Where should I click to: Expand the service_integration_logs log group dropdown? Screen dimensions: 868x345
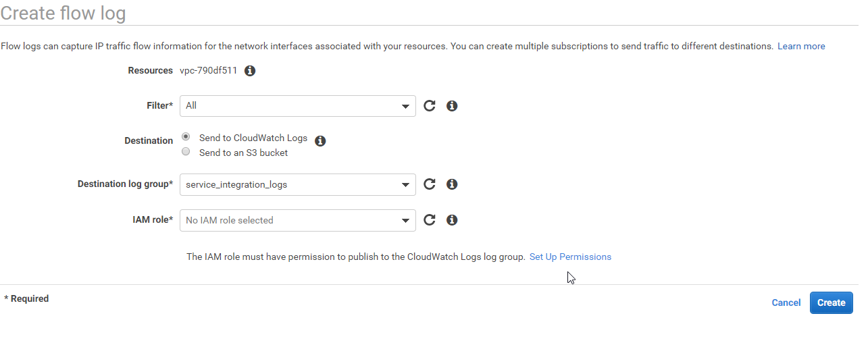coord(297,184)
